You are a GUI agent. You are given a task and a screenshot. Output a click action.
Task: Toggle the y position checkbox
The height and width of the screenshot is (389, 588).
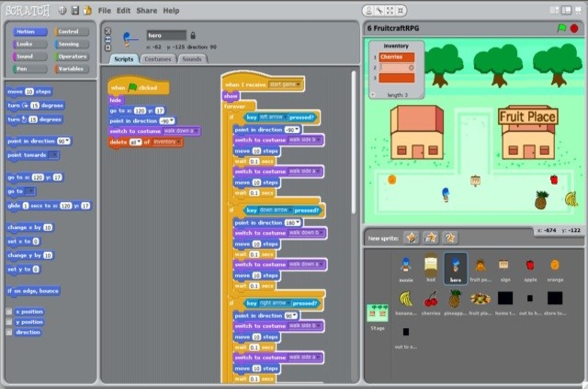coord(9,322)
